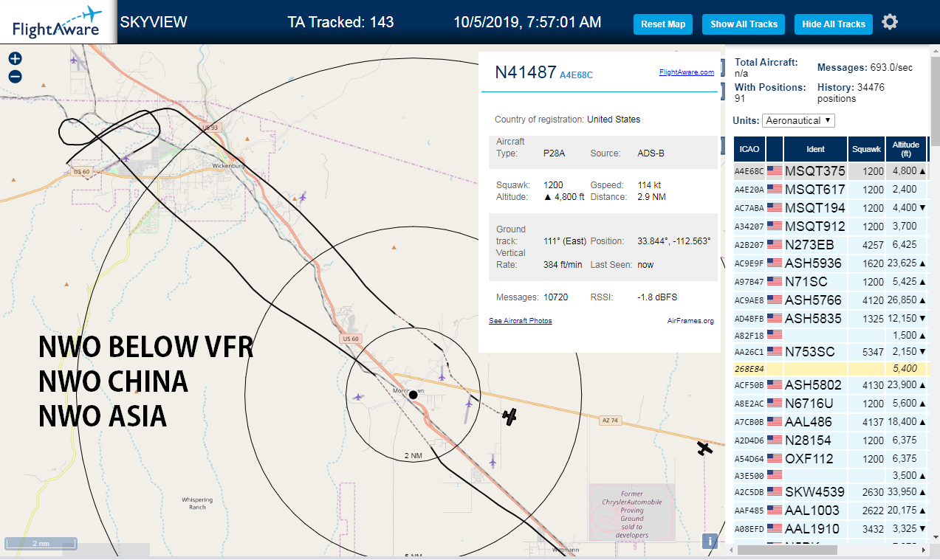The height and width of the screenshot is (560, 940).
Task: Select the MSQT912 aircraft row
Action: point(831,226)
